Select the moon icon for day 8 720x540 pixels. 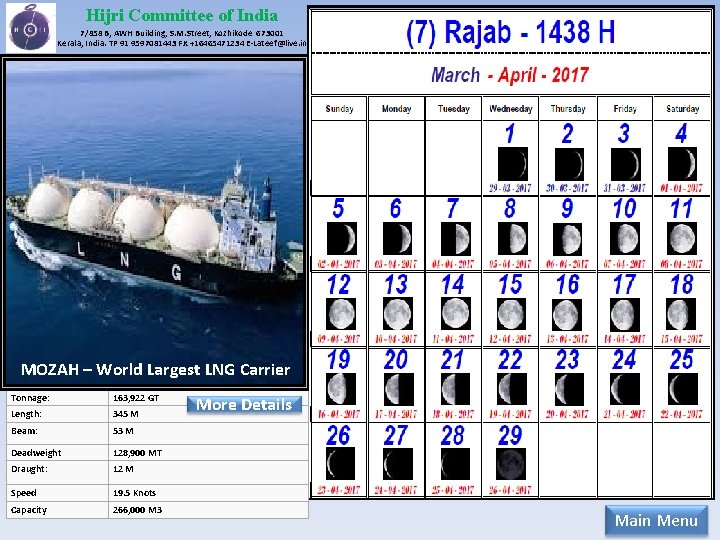512,239
